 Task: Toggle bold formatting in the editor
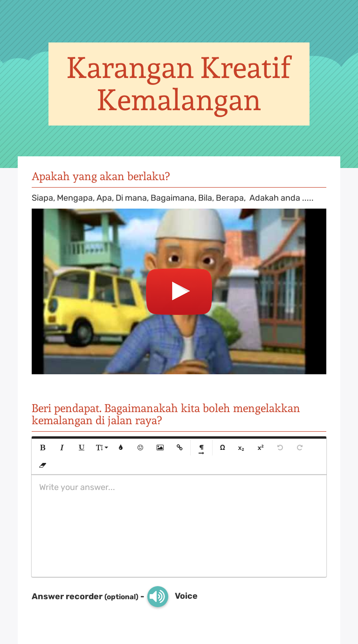pos(43,448)
